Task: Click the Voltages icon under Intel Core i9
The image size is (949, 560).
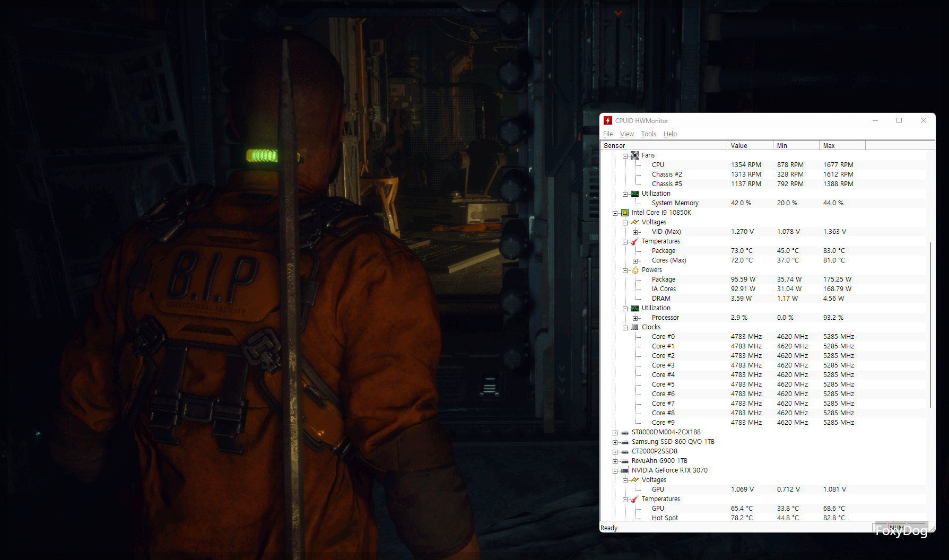Action: 635,222
